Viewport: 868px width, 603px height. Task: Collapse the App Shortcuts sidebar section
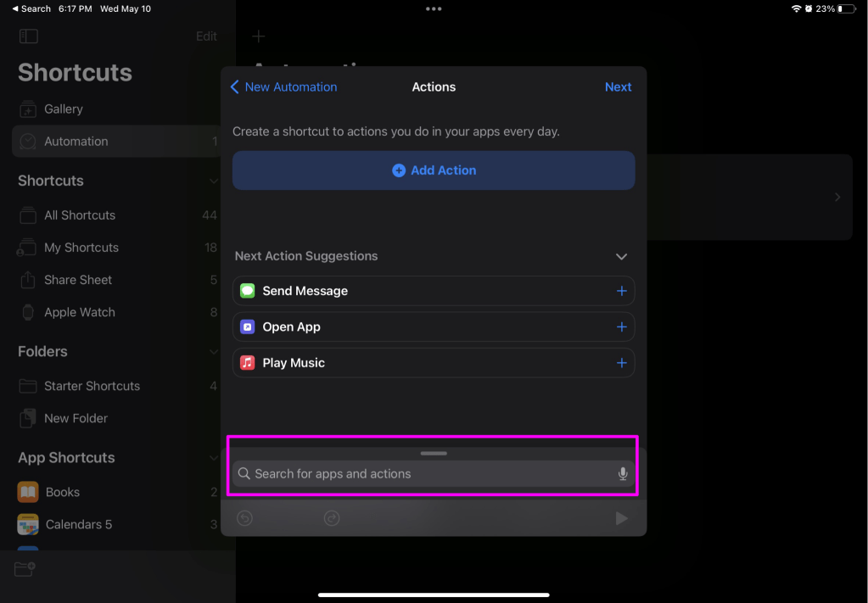213,458
